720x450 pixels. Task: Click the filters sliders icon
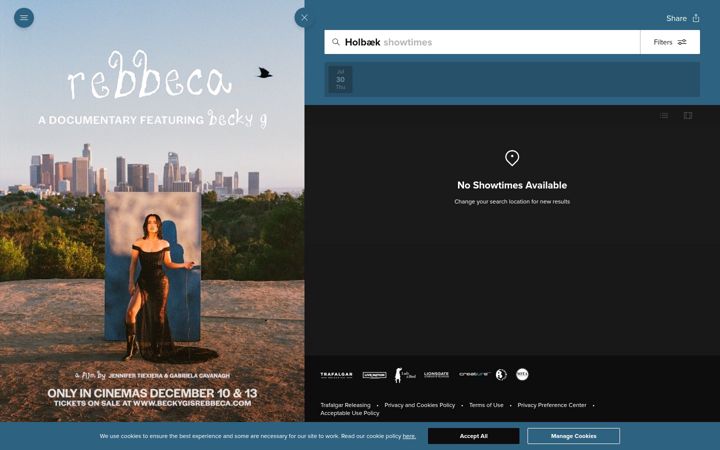coord(682,42)
